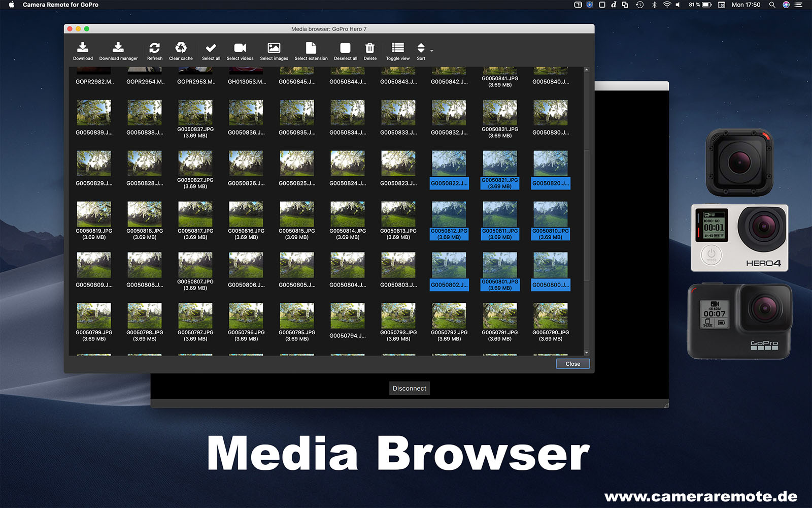Select thumbnail G0050792.JPG
Image resolution: width=812 pixels, height=508 pixels.
coord(449,316)
